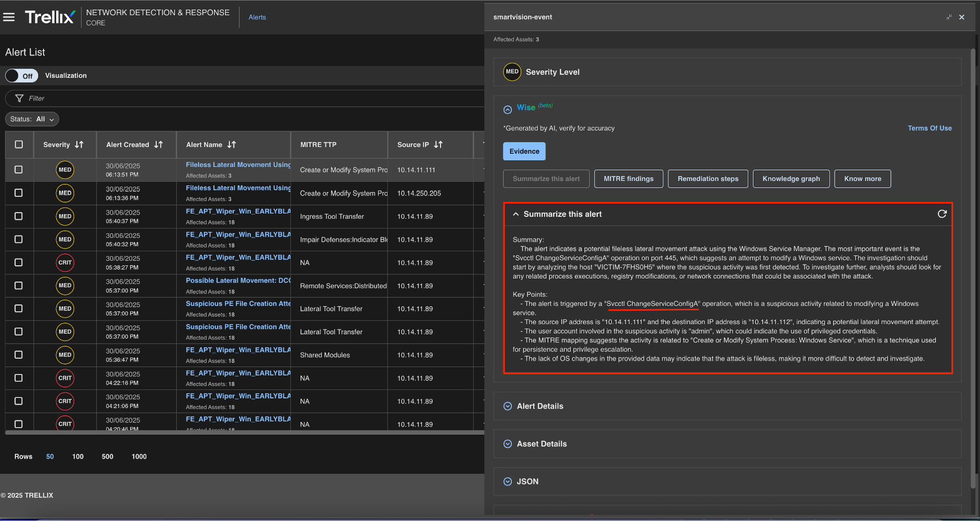Click the Trellix logo
Screen dimensions: 980x521
click(49, 17)
